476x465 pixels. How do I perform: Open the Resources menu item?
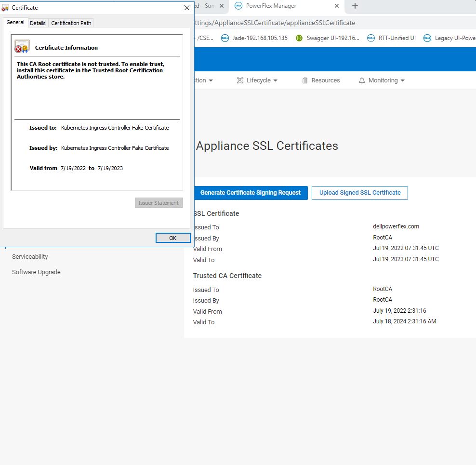pos(321,80)
